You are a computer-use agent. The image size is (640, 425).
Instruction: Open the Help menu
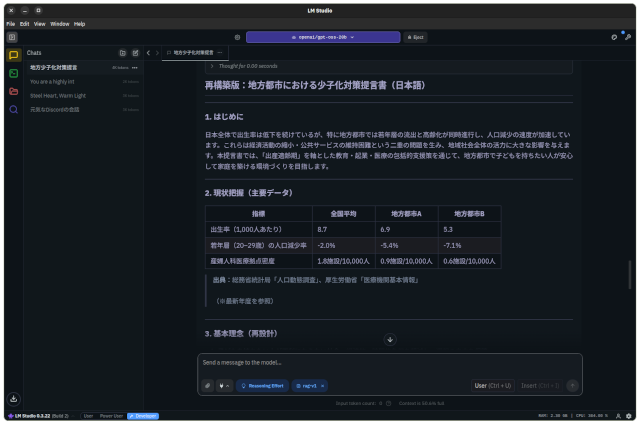(79, 24)
